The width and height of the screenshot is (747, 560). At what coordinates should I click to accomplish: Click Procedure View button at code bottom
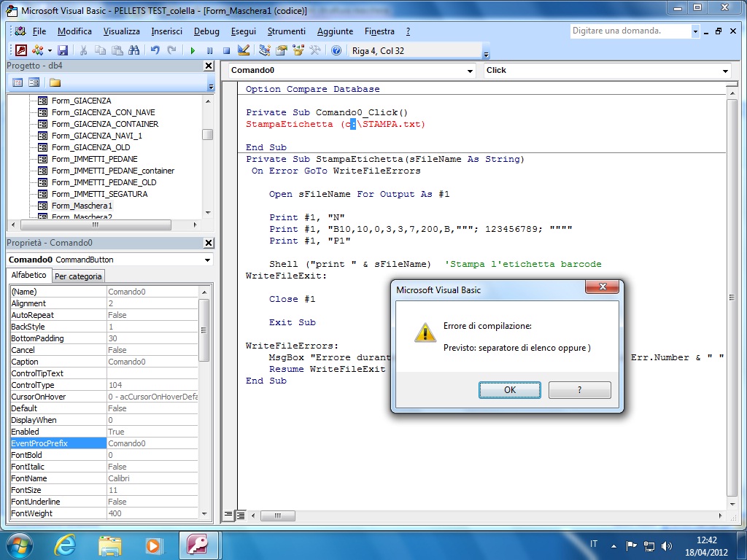coord(228,515)
